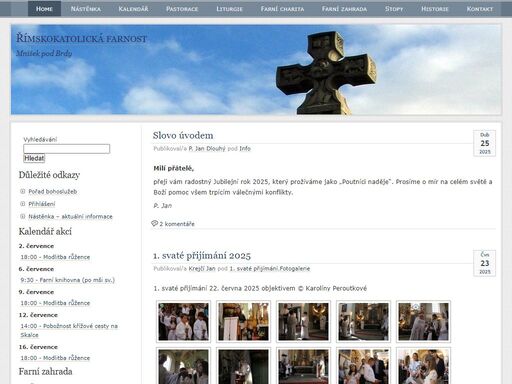The image size is (512, 384).
Task: Open the 1. svaté přijímání 2025 post title
Action: tap(202, 256)
